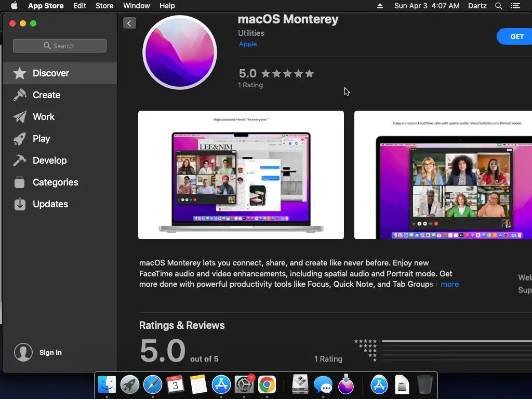Viewport: 532px width, 399px height.
Task: Select the Create paintbrush icon
Action: tap(20, 95)
